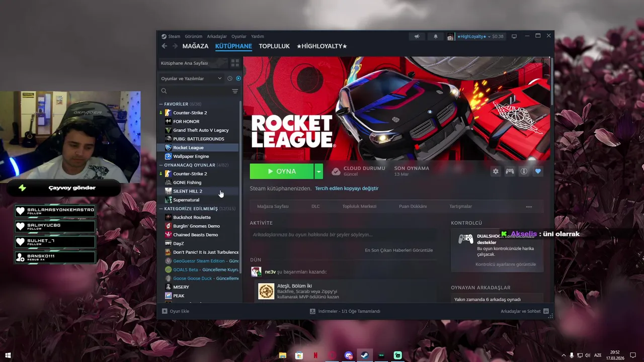Open the Windows Start button
This screenshot has height=362, width=644.
[x=8, y=355]
